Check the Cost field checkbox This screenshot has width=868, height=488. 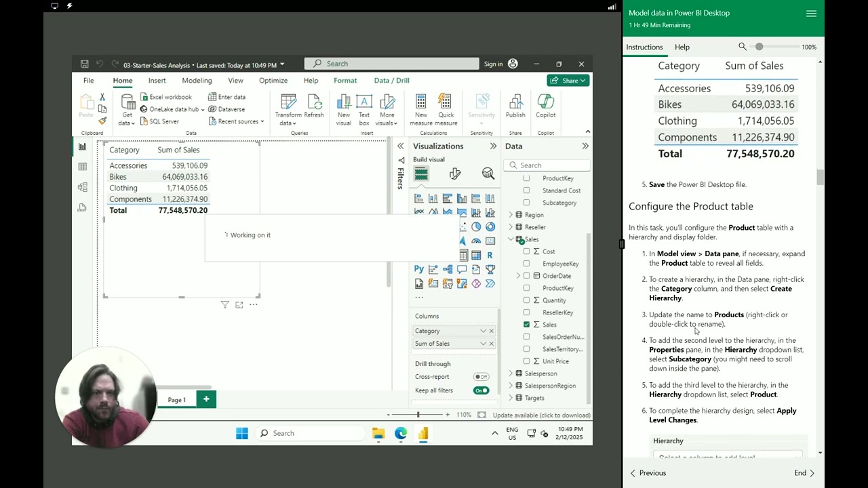526,251
